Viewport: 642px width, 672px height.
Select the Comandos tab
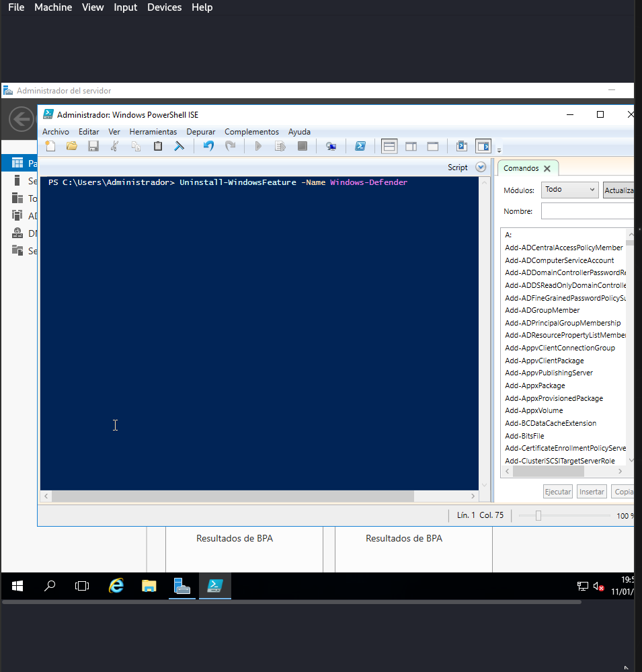coord(521,168)
